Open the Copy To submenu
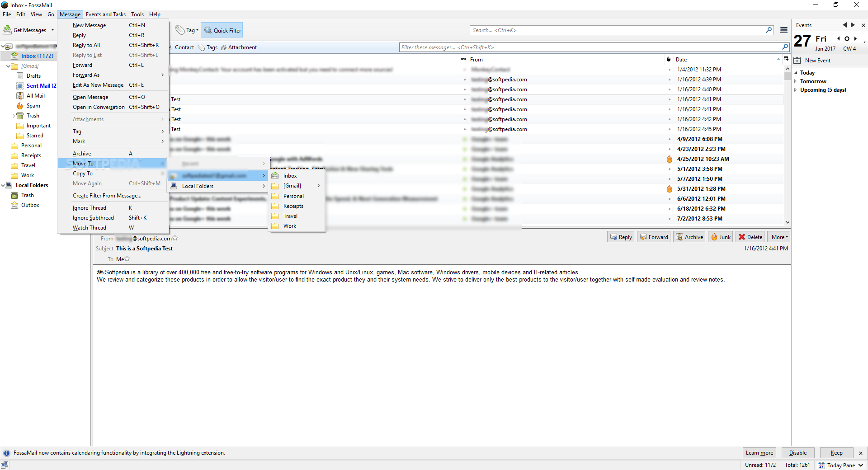Image resolution: width=868 pixels, height=470 pixels. click(113, 174)
